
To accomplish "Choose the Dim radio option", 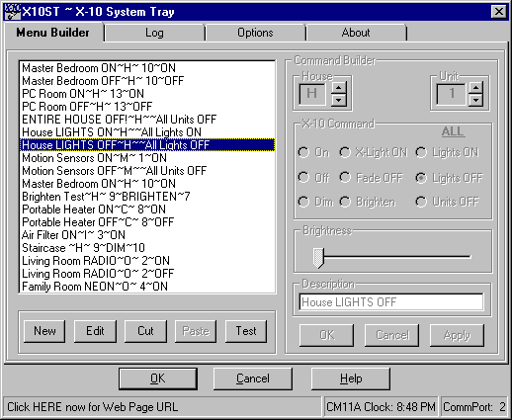I will (x=315, y=202).
